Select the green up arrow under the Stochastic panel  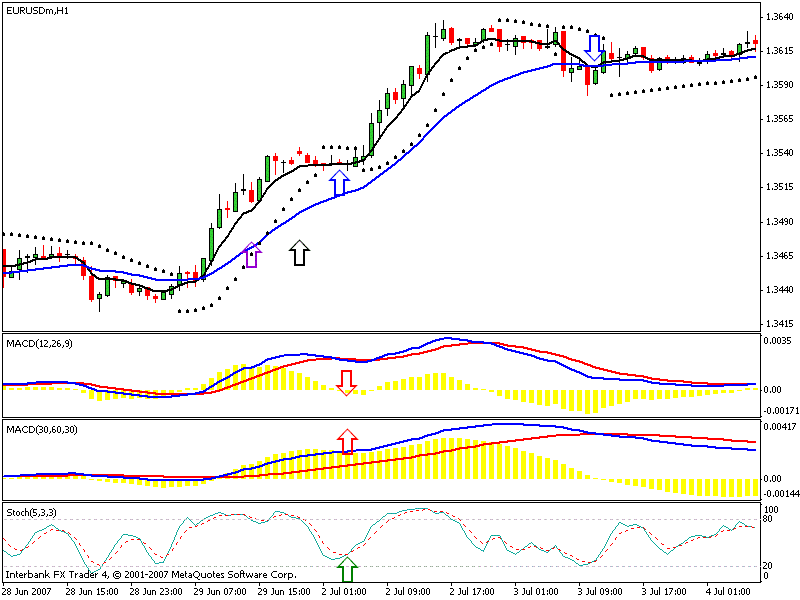345,568
